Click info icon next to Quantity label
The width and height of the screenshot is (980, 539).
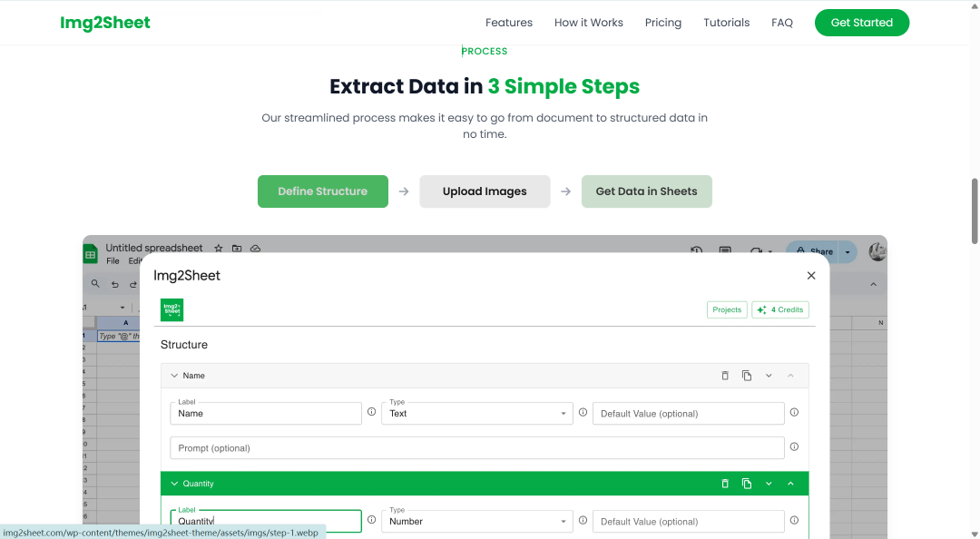click(372, 520)
